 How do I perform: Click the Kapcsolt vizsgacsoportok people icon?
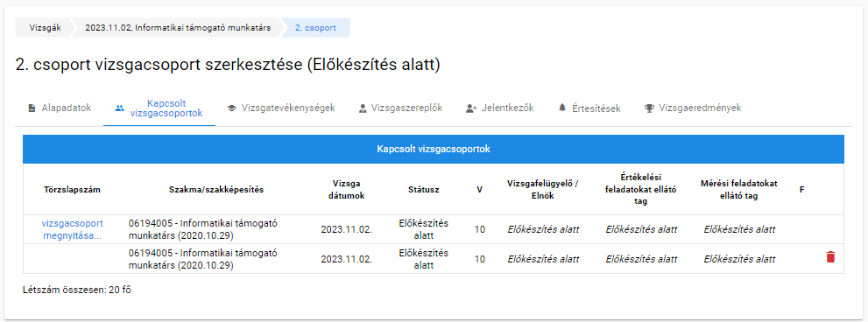(120, 108)
